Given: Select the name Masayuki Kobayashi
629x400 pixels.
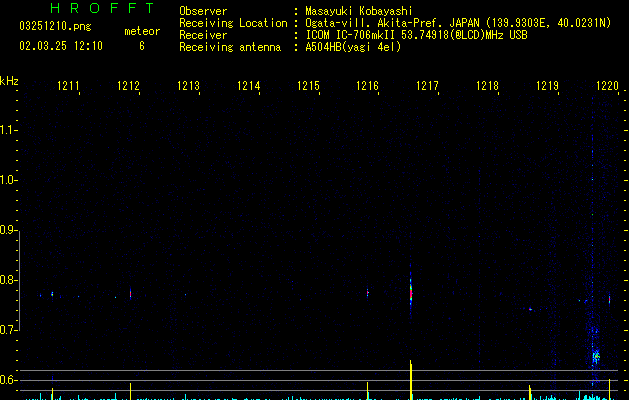Looking at the screenshot, I should tap(359, 11).
